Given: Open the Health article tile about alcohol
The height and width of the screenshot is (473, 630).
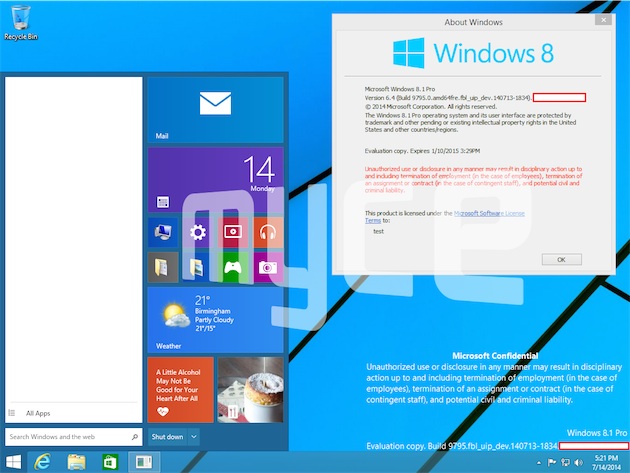Looking at the screenshot, I should pyautogui.click(x=180, y=390).
